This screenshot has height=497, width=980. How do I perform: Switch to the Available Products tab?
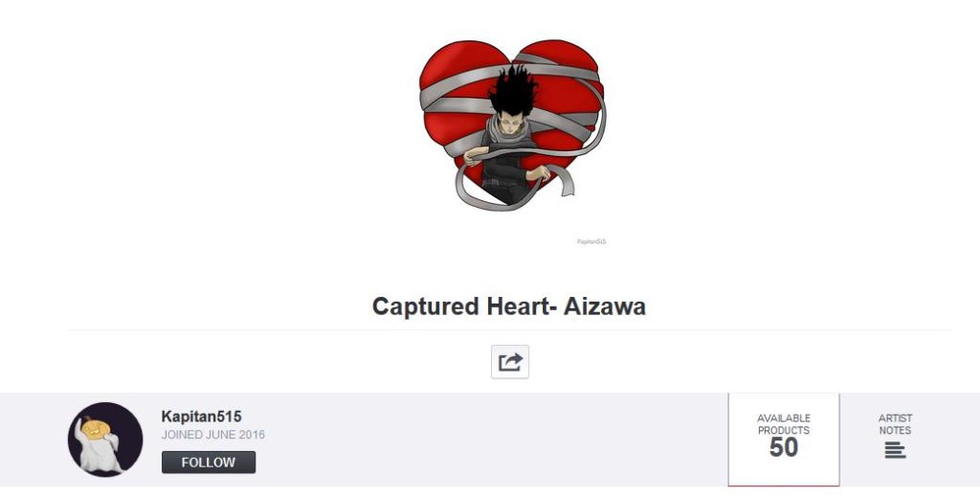click(x=784, y=439)
